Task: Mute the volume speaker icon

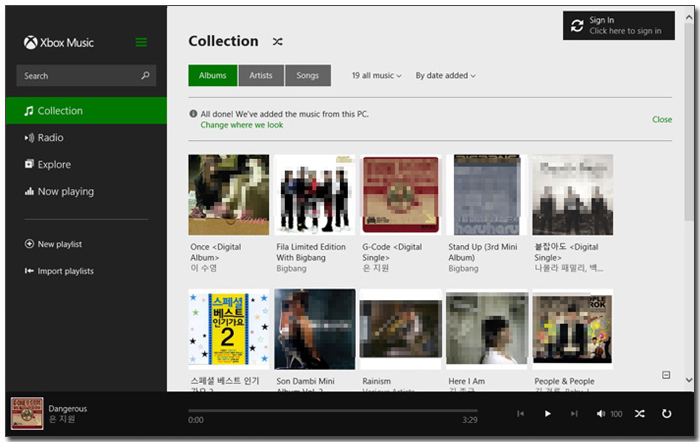Action: pos(601,414)
